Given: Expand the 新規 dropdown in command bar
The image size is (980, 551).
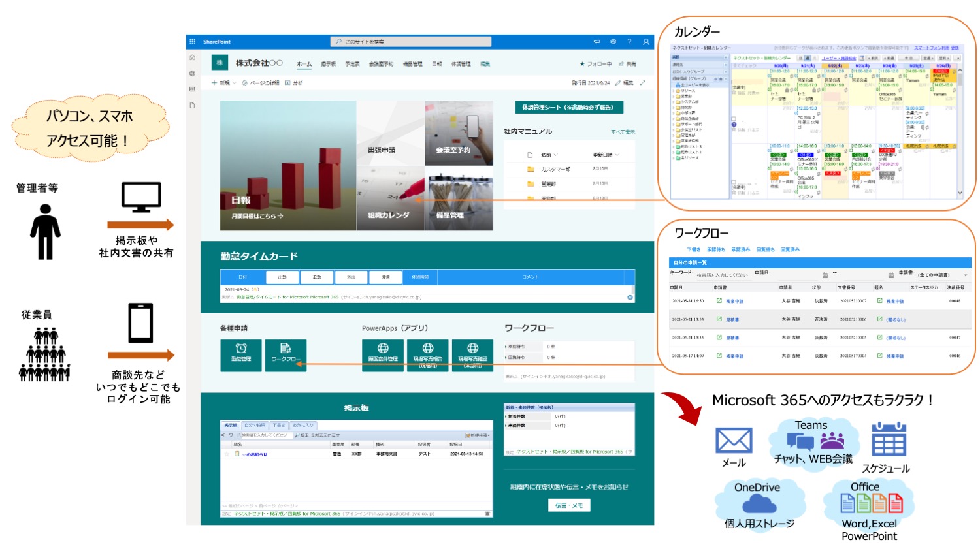Looking at the screenshot, I should (223, 83).
